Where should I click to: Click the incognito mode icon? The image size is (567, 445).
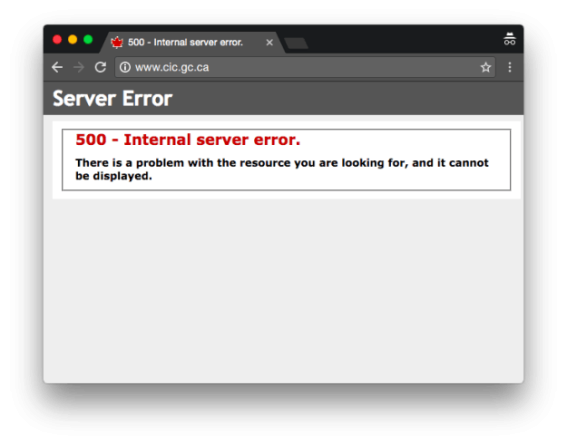pos(510,39)
